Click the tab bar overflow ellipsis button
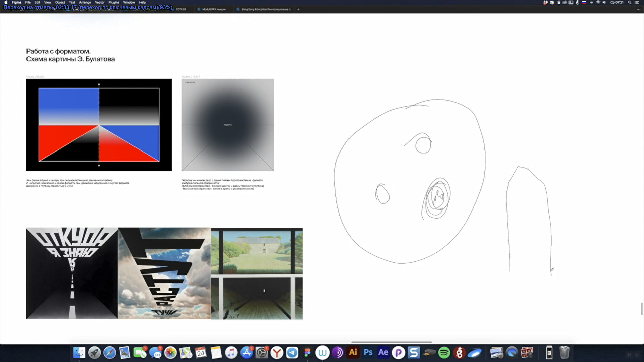The width and height of the screenshot is (644, 362). [638, 9]
